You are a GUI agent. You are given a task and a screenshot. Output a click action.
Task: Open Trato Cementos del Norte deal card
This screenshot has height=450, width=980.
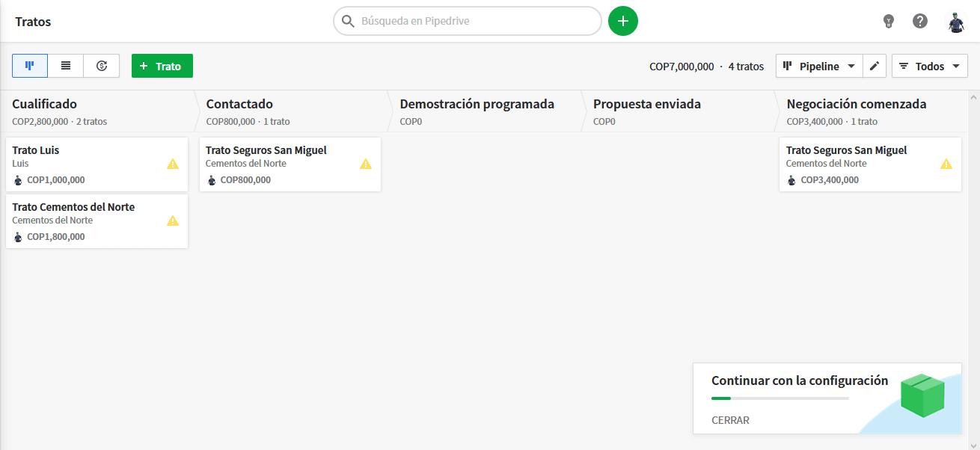click(97, 221)
